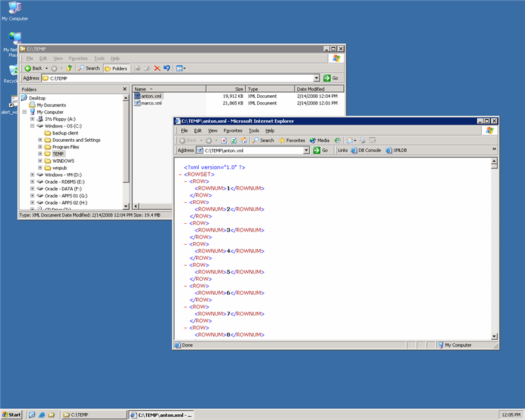Screen dimensions: 525x420
Task: Expand the Program Files tree node
Action: click(x=40, y=147)
